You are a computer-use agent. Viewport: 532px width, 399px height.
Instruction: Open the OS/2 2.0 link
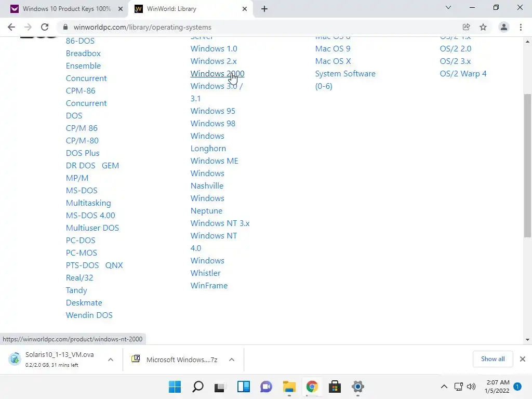tap(455, 48)
